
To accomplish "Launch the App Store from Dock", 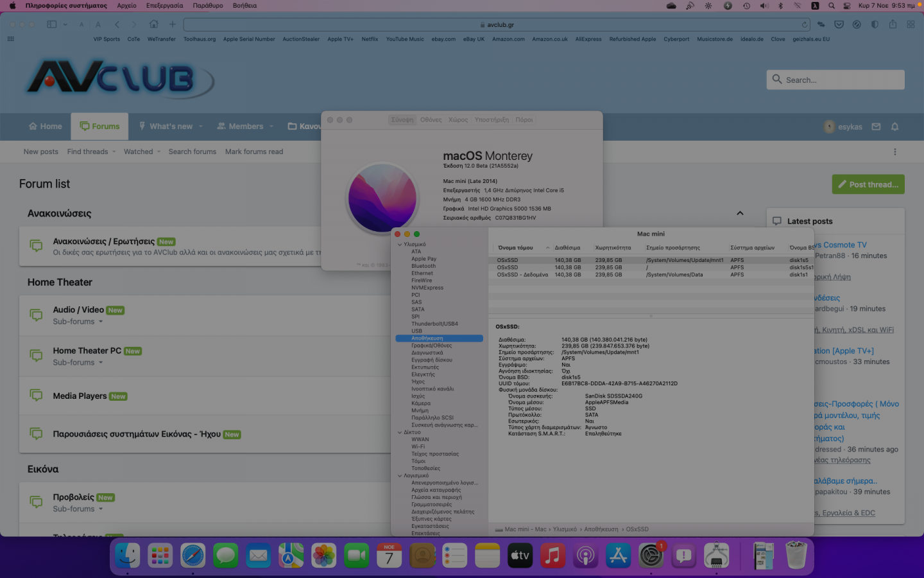I will (x=619, y=555).
